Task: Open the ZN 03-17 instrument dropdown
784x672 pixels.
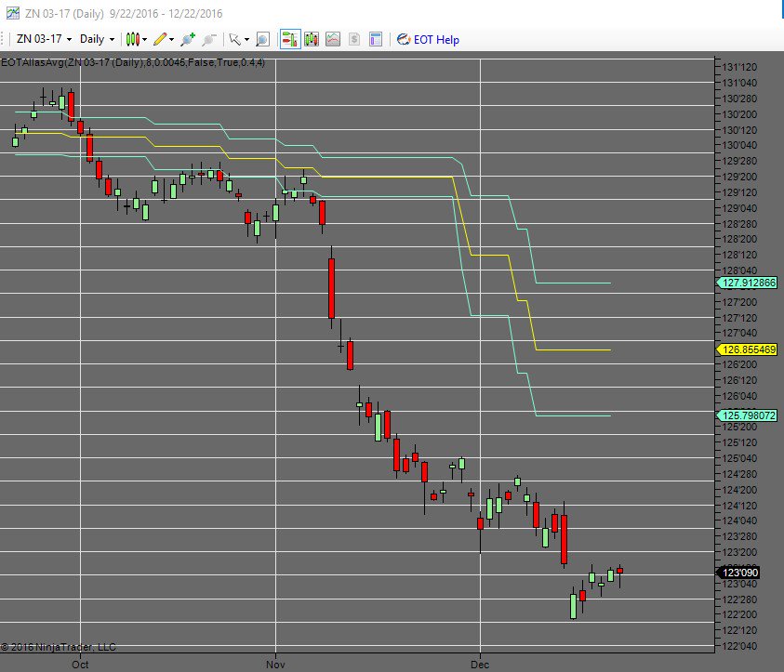Action: click(44, 39)
